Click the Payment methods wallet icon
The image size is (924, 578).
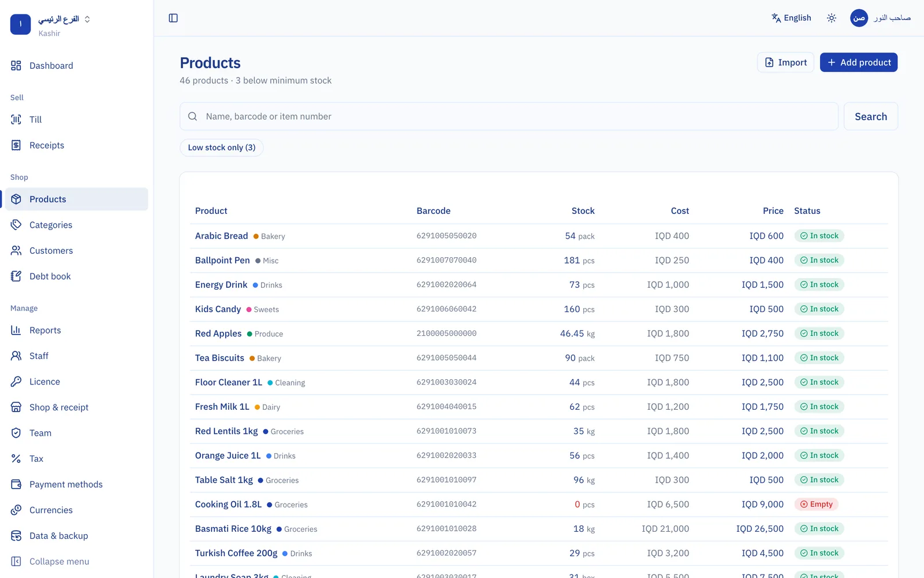click(x=16, y=484)
